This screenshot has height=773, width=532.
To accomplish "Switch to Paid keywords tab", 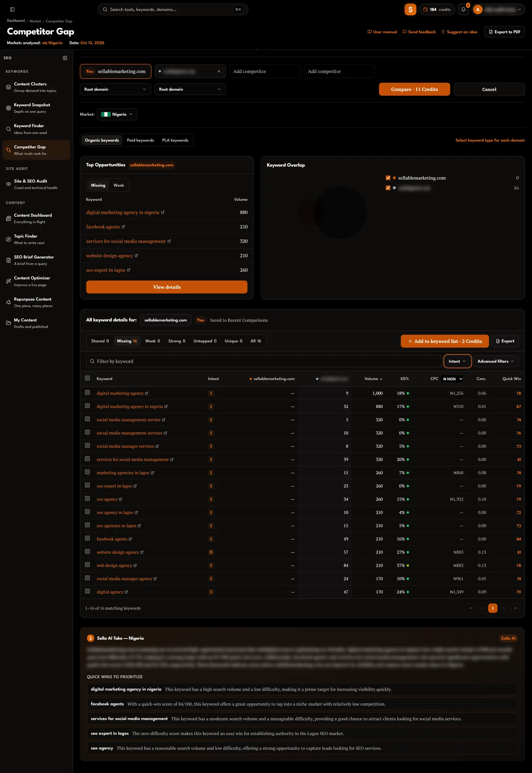I will pos(140,140).
